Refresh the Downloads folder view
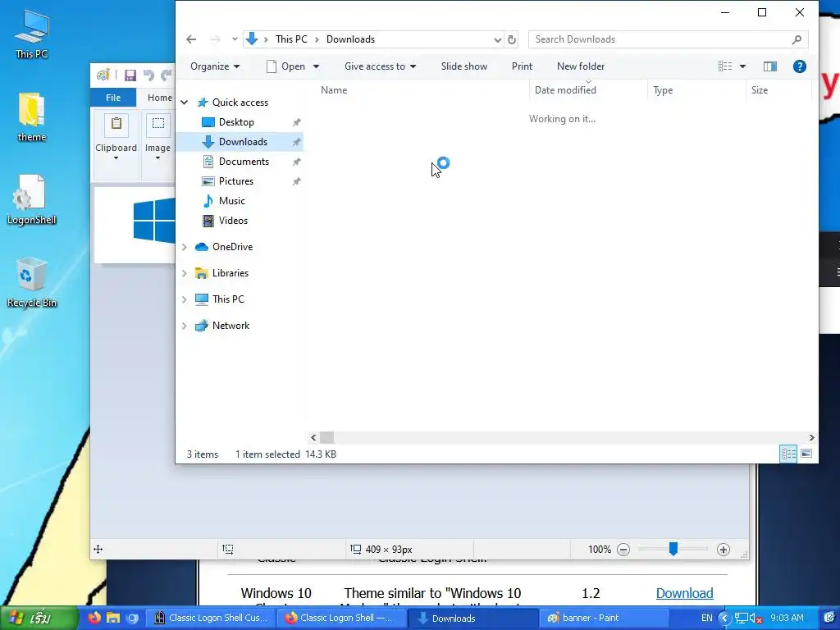840x630 pixels. pos(512,39)
